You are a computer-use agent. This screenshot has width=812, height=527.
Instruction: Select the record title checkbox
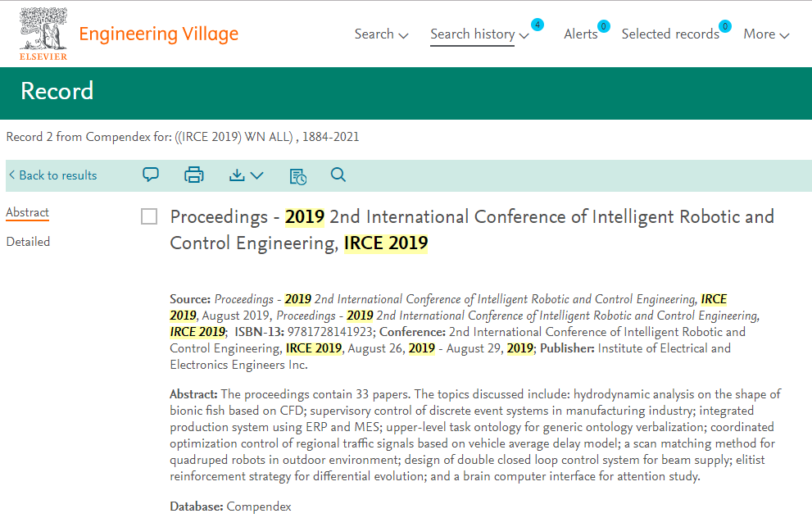pos(149,216)
